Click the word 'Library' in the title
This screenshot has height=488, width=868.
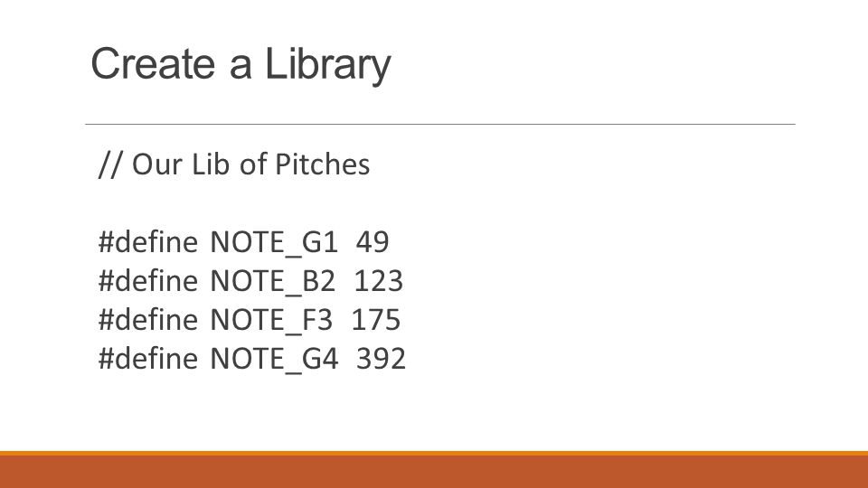(327, 65)
